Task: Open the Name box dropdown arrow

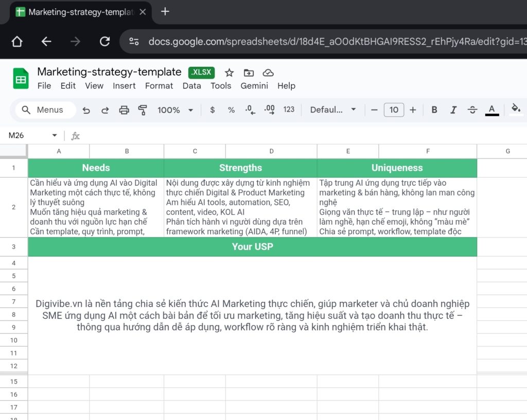Action: pos(55,136)
